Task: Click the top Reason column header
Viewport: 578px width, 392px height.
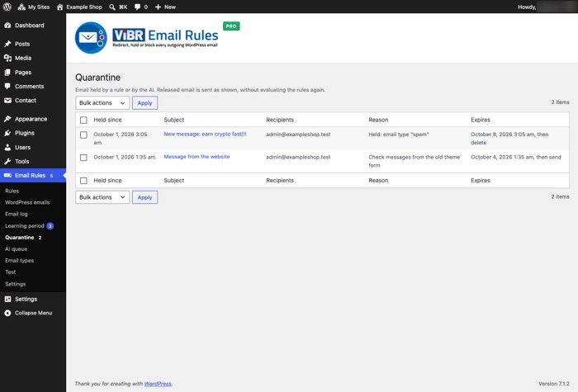Action: pos(378,120)
